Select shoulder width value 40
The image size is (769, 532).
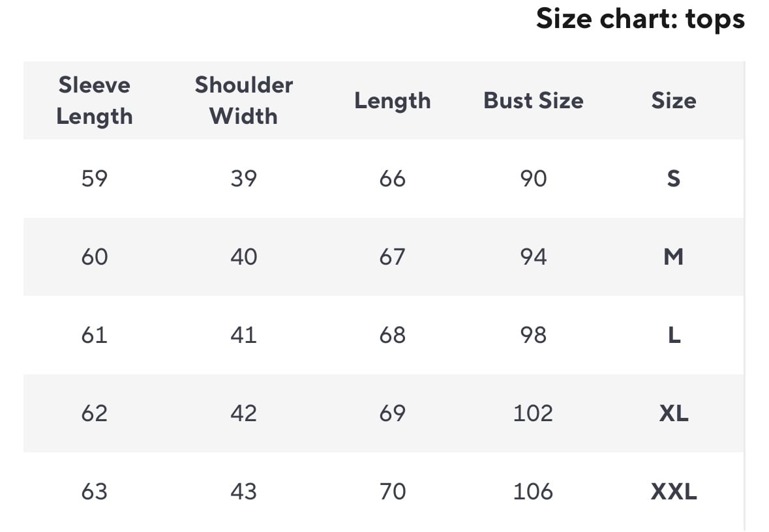point(243,257)
